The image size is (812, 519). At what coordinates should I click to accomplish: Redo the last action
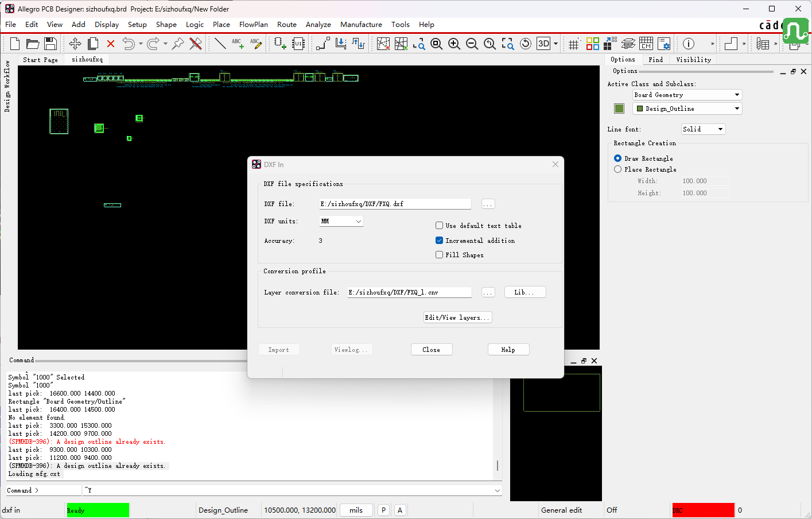tap(153, 44)
